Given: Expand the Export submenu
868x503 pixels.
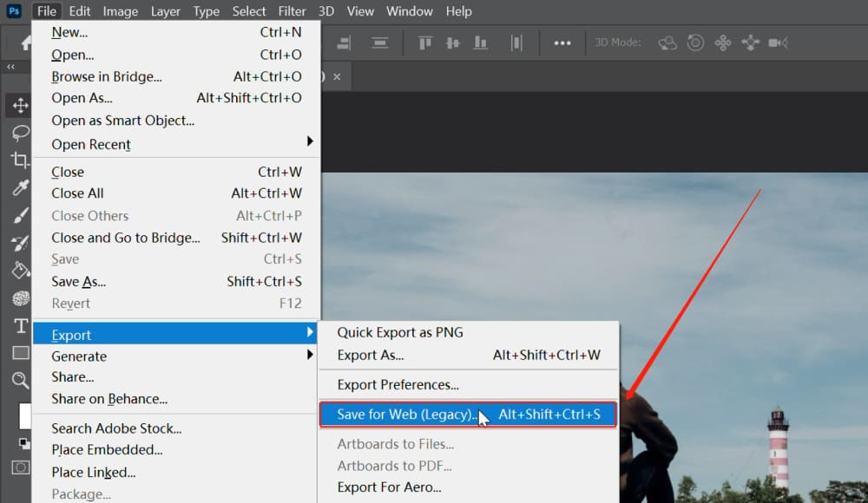Looking at the screenshot, I should pyautogui.click(x=175, y=334).
